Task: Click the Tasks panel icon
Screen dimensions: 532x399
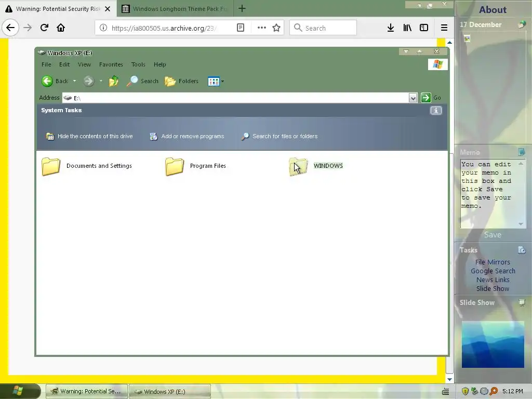Action: point(522,250)
